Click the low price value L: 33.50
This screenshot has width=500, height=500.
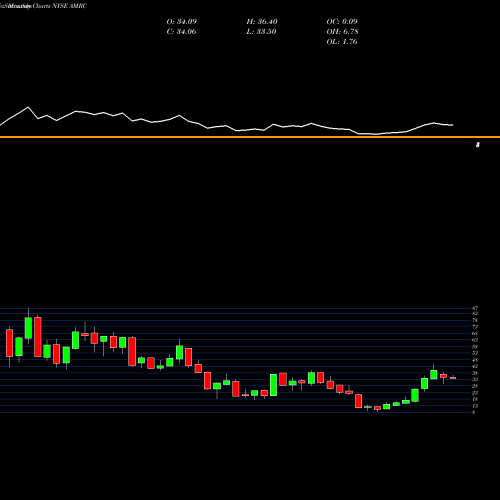261,32
